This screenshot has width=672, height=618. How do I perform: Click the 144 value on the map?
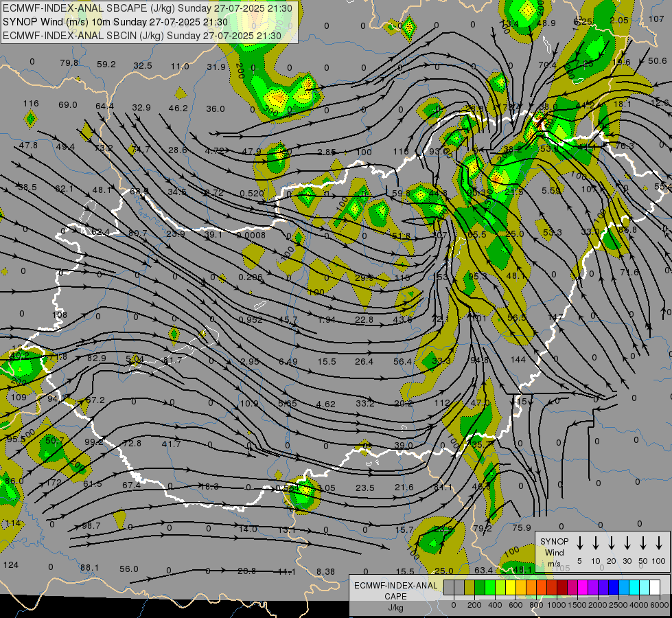518,359
